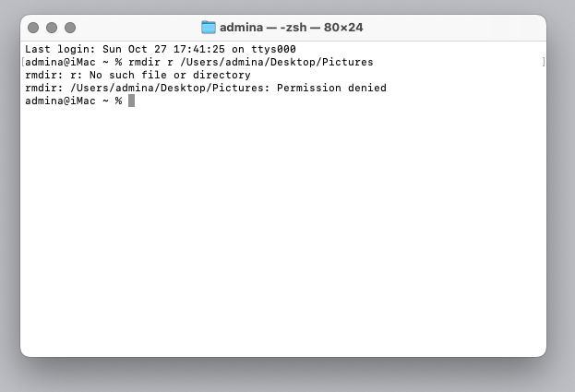Click "ttys000" in the login line

coord(273,49)
